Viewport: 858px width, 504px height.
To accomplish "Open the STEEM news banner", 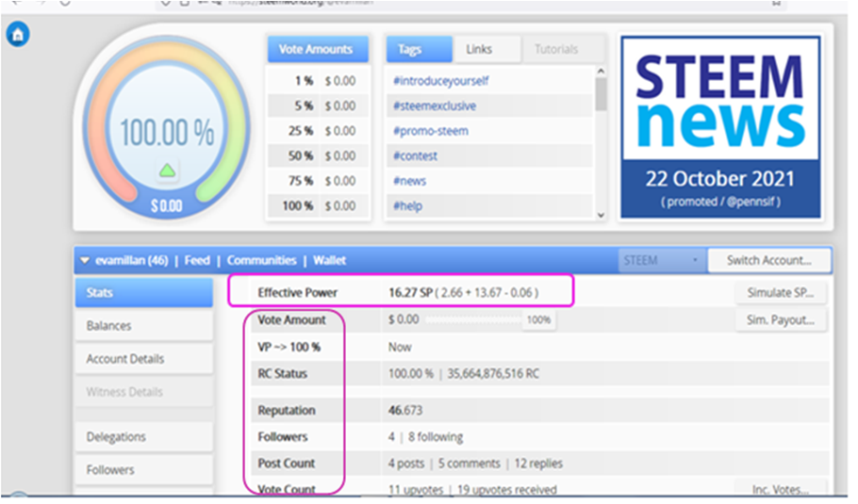I will 720,127.
